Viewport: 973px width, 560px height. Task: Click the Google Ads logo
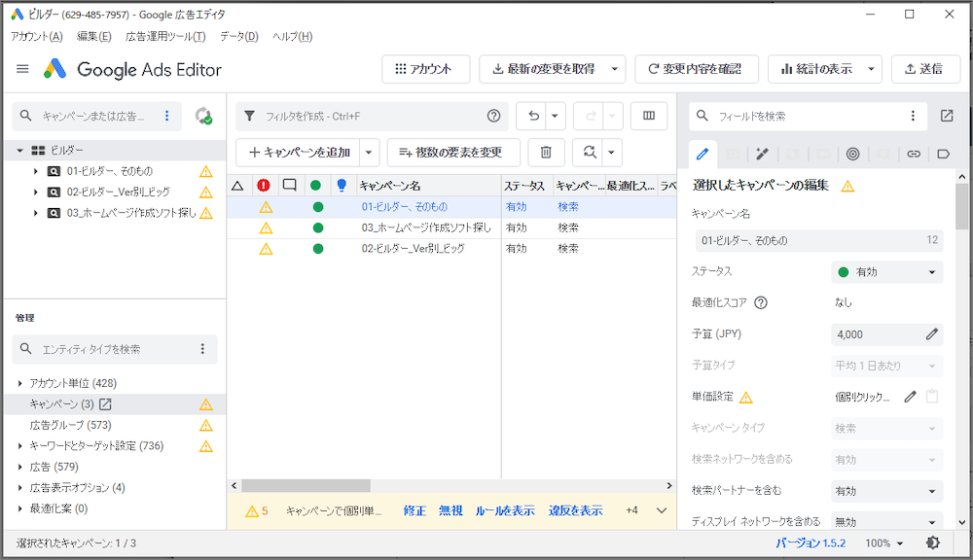[54, 69]
